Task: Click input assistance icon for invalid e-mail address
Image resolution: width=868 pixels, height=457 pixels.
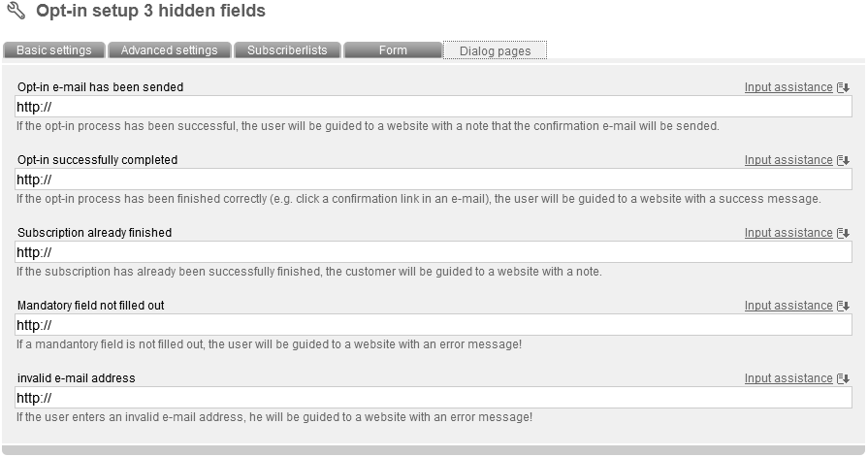Action: click(844, 378)
